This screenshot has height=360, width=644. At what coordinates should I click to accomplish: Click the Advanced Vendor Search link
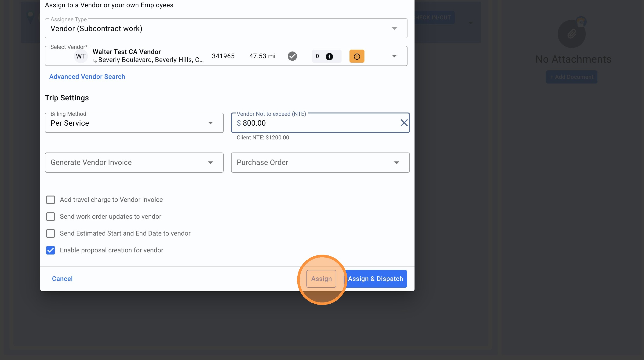tap(87, 76)
